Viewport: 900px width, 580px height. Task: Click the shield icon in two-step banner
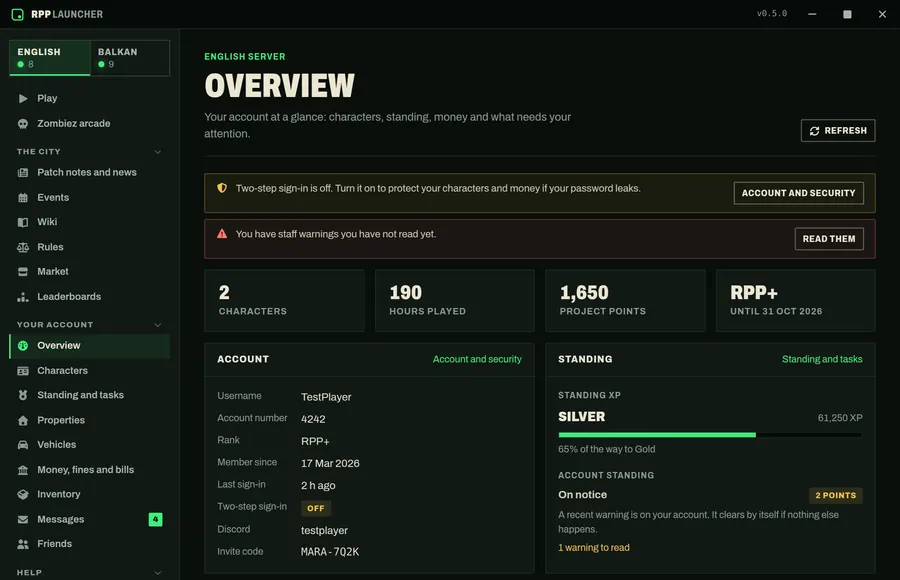pos(222,188)
